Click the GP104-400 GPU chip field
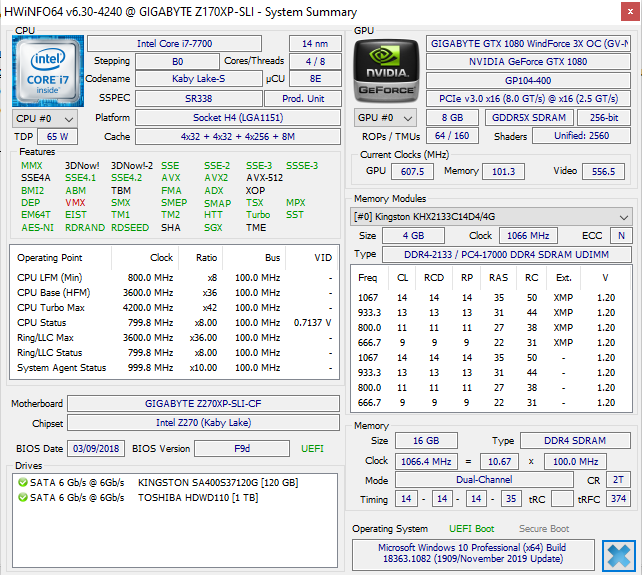This screenshot has width=642, height=575. (528, 80)
